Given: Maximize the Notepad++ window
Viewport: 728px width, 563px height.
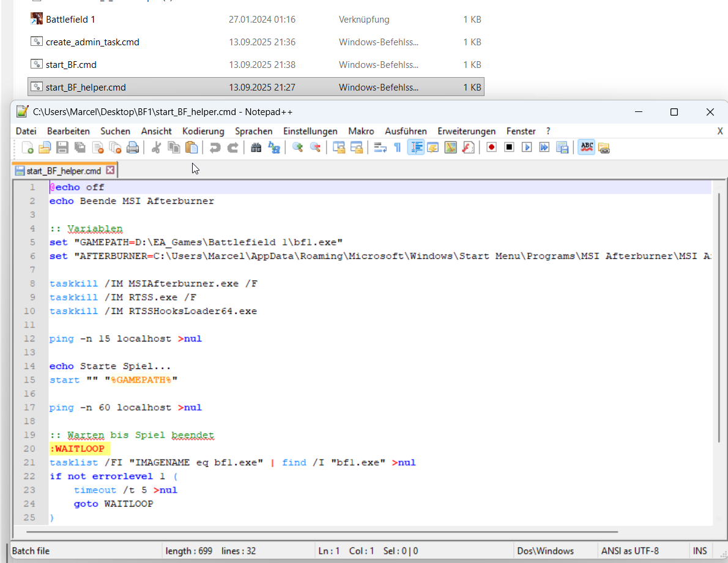Looking at the screenshot, I should 674,112.
